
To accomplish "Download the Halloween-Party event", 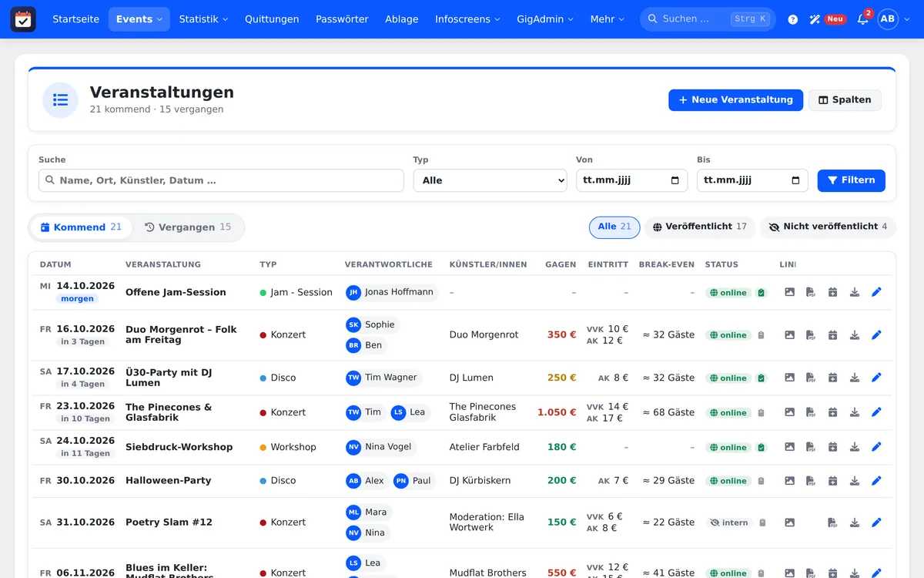I will click(855, 481).
